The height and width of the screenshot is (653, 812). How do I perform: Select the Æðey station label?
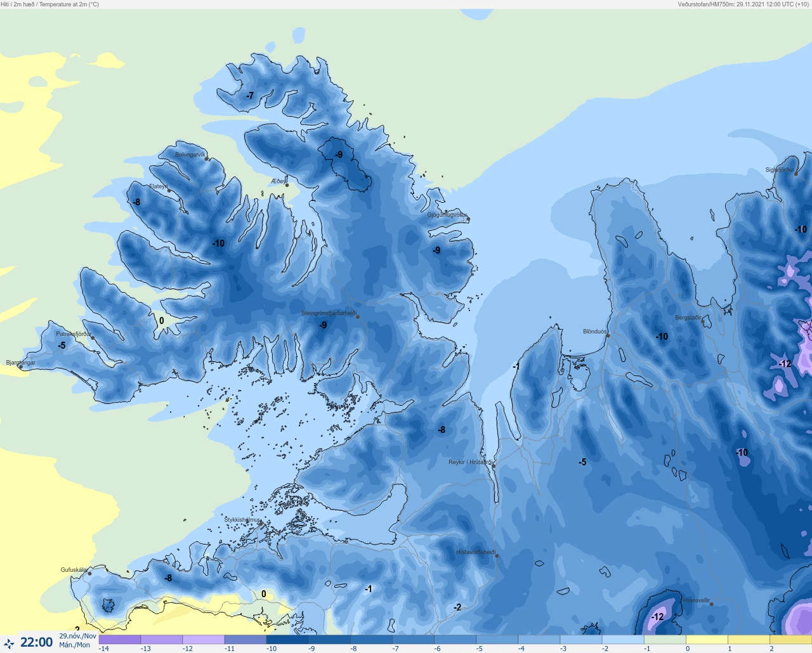point(278,181)
